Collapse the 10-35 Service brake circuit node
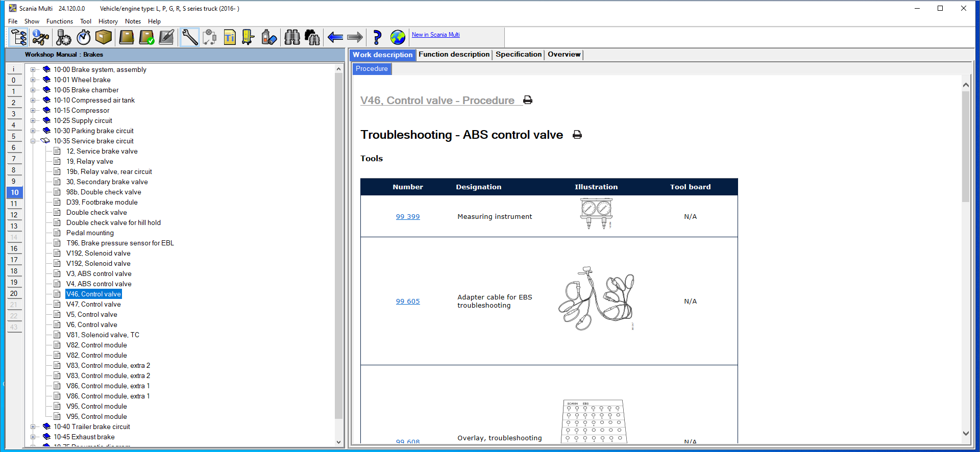 click(33, 141)
